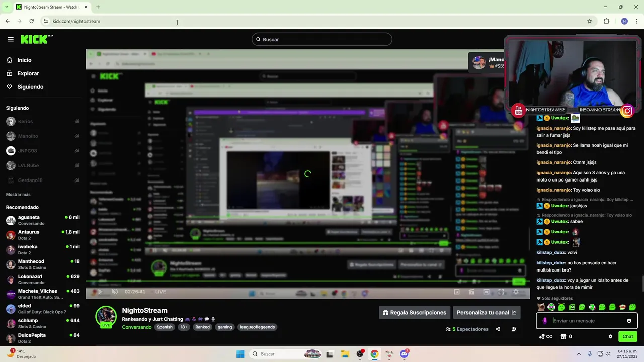Viewport: 644px width, 362px height.
Task: Open Antaurus recommended channel
Action: (43, 235)
